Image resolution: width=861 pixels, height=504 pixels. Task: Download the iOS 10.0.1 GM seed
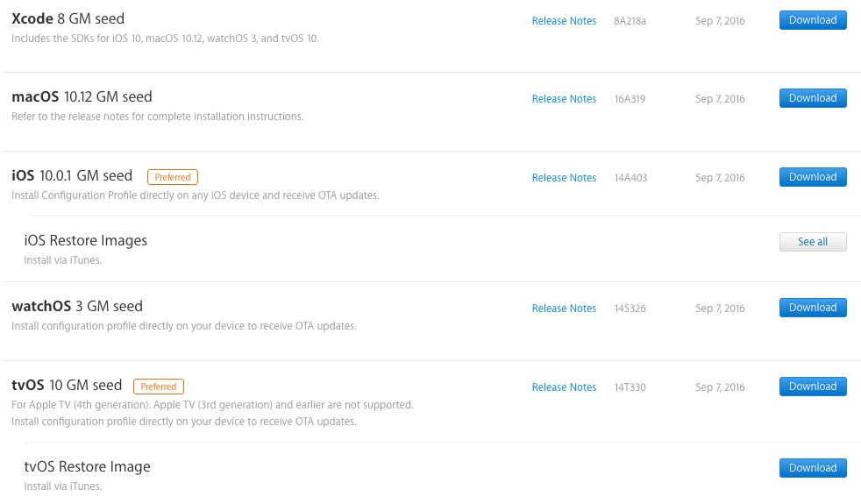click(x=812, y=177)
